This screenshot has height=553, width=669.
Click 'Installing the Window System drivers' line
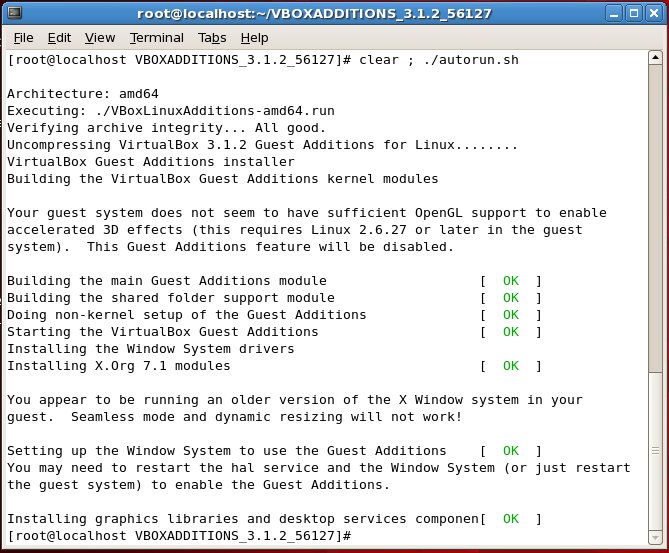151,349
